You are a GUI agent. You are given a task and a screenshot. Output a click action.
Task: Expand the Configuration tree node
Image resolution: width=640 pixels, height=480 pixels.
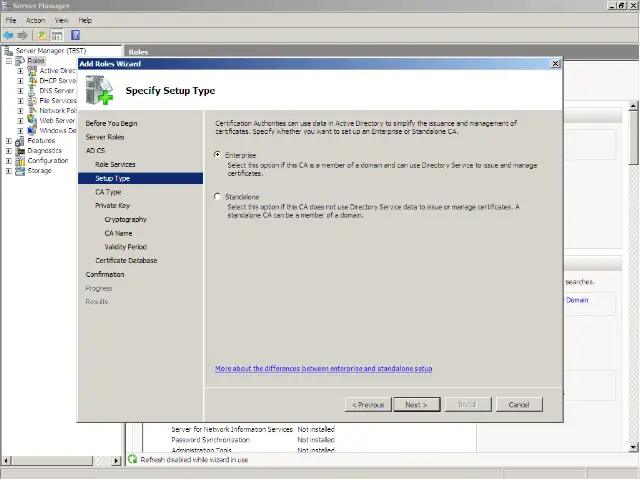[x=9, y=161]
